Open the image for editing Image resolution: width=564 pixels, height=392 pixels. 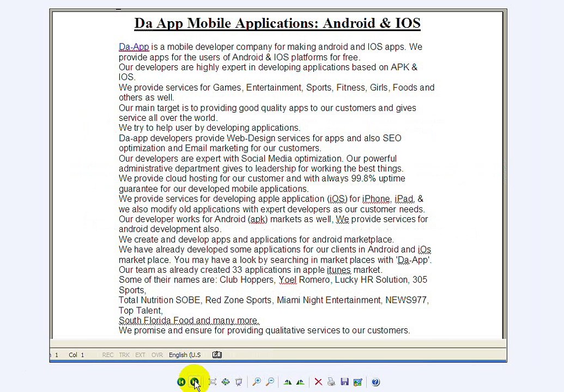pyautogui.click(x=357, y=382)
